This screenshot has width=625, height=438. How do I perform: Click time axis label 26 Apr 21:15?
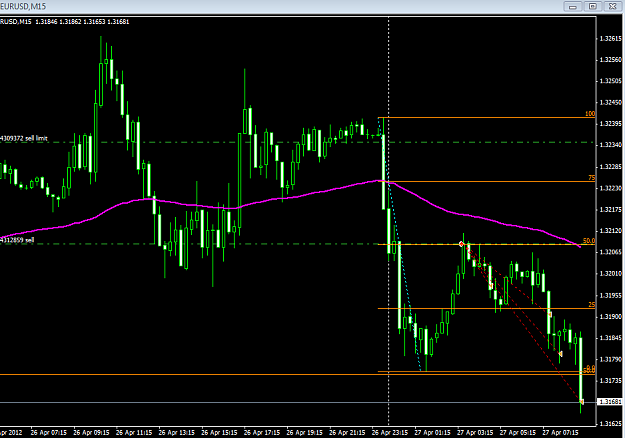click(347, 432)
